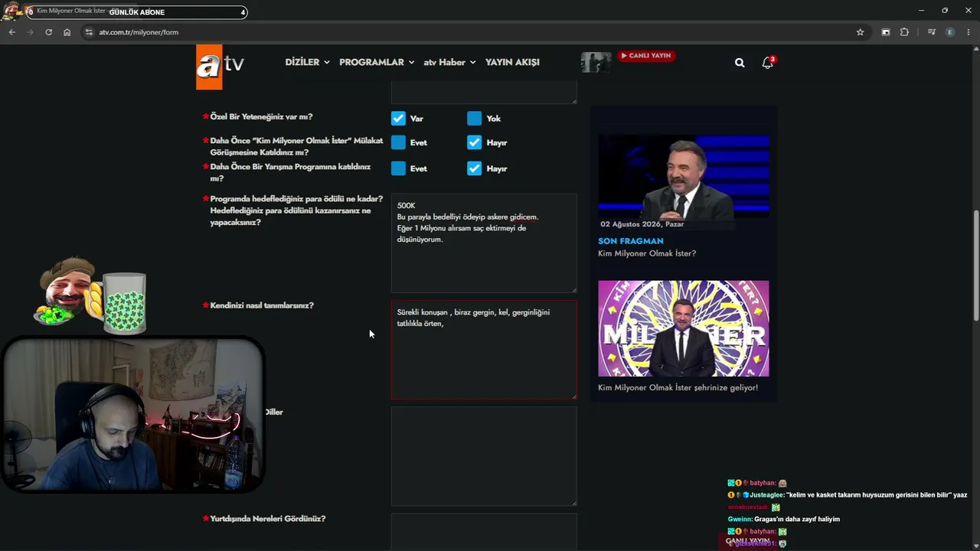Expand the DİZİLER menu
This screenshot has width=980, height=551.
307,62
